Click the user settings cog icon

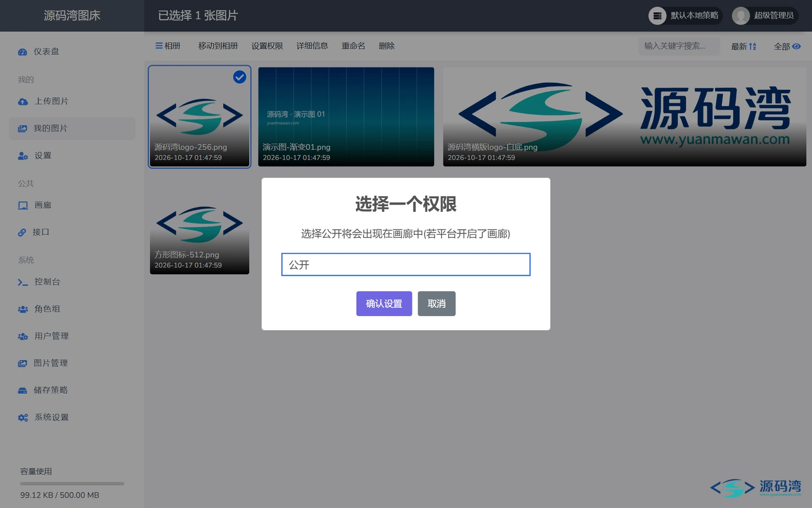(23, 156)
